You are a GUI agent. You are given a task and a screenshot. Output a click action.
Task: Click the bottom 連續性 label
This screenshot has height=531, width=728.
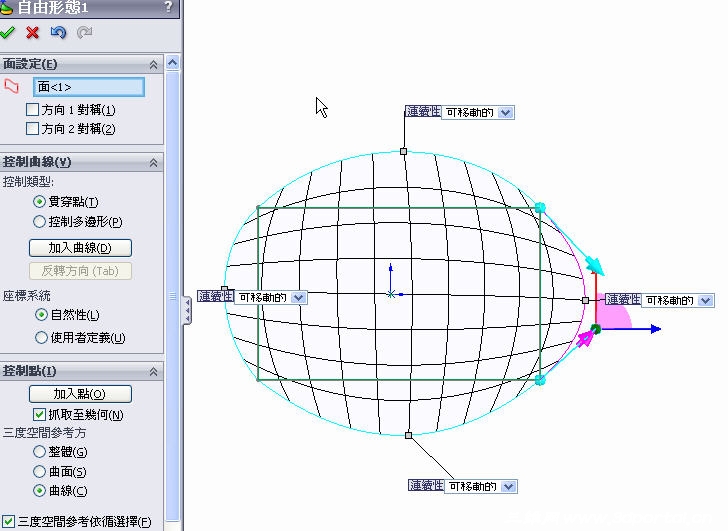click(426, 486)
